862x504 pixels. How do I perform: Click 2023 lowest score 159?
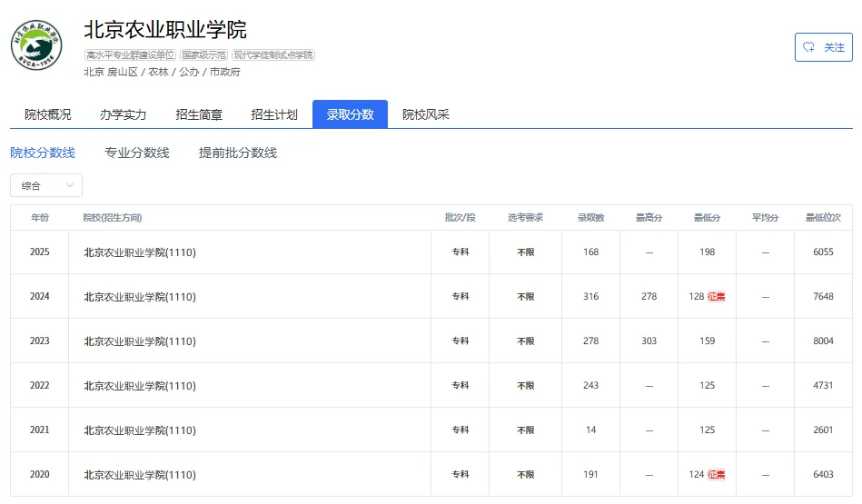click(707, 341)
